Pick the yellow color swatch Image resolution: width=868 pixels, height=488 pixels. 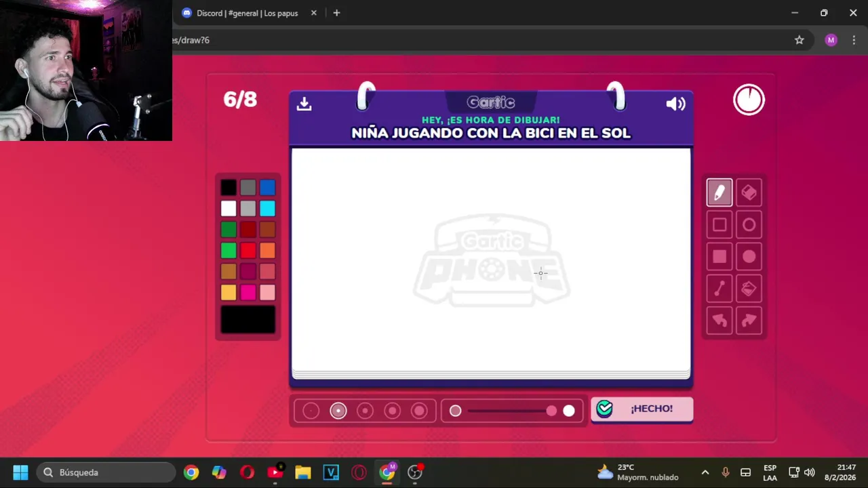pyautogui.click(x=229, y=293)
